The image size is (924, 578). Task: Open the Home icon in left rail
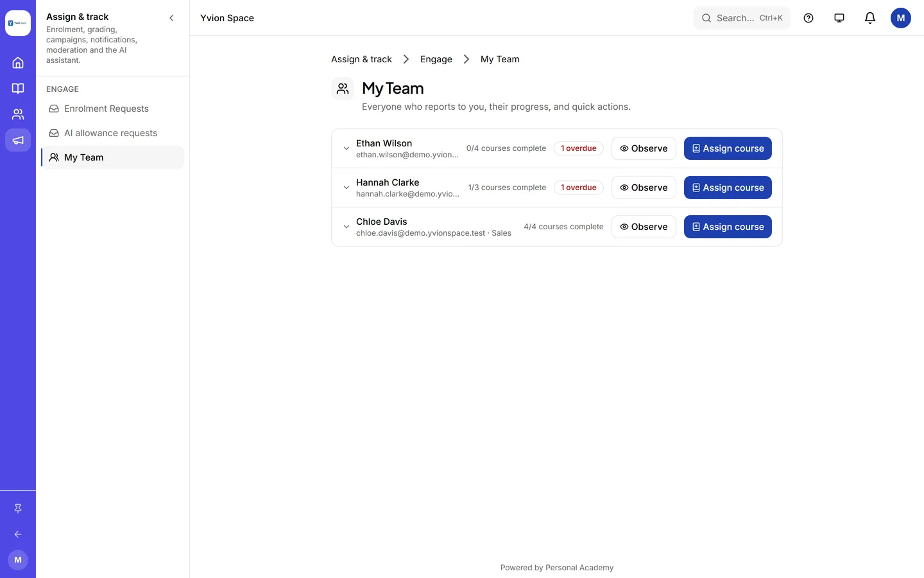coord(18,63)
